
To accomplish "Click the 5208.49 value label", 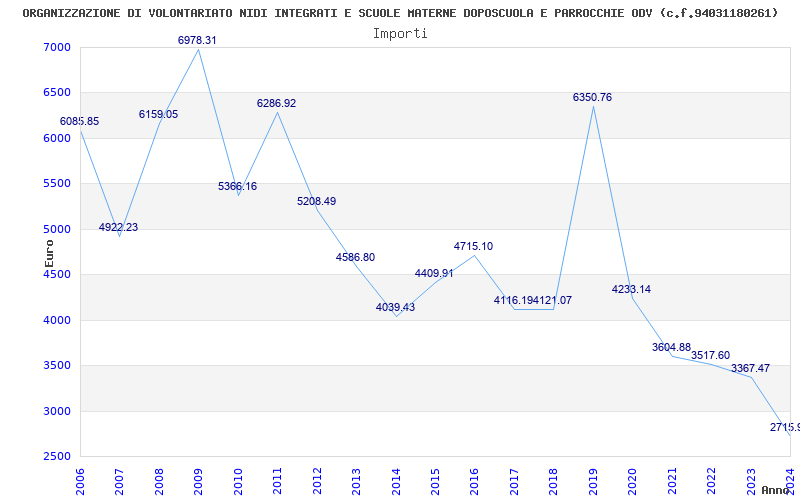I will (x=316, y=201).
